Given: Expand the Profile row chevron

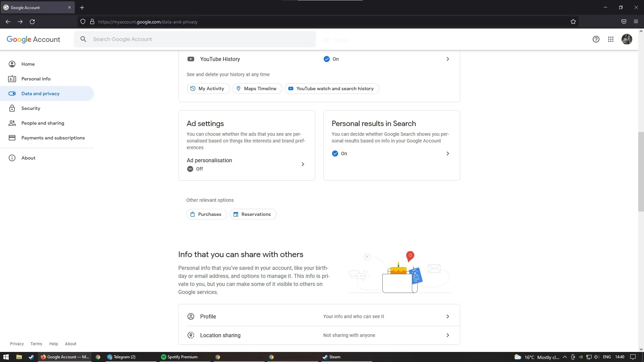Looking at the screenshot, I should (447, 316).
